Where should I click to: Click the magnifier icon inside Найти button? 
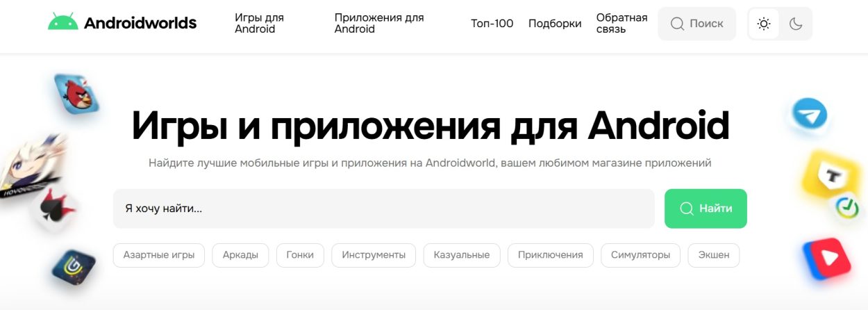(x=687, y=209)
